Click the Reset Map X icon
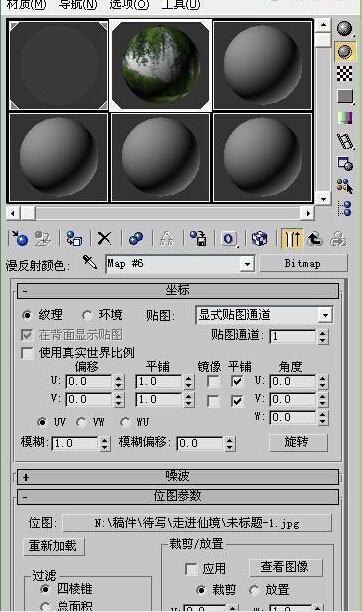 pos(104,238)
